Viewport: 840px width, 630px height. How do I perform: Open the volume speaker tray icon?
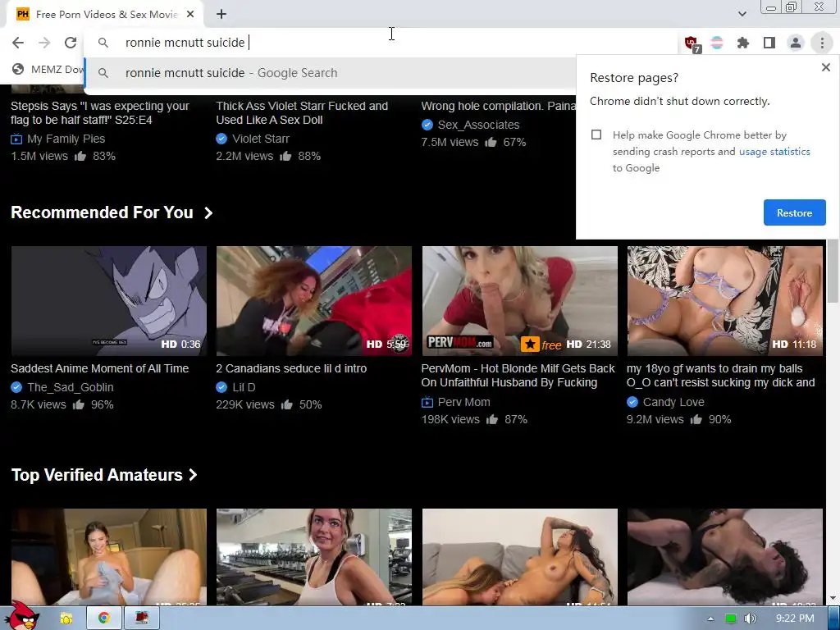[x=751, y=619]
